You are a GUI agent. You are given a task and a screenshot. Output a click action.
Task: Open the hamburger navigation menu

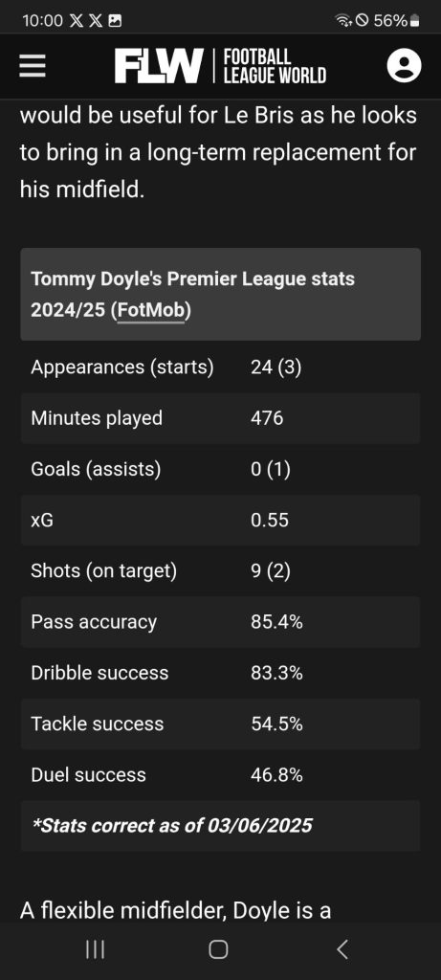[33, 66]
